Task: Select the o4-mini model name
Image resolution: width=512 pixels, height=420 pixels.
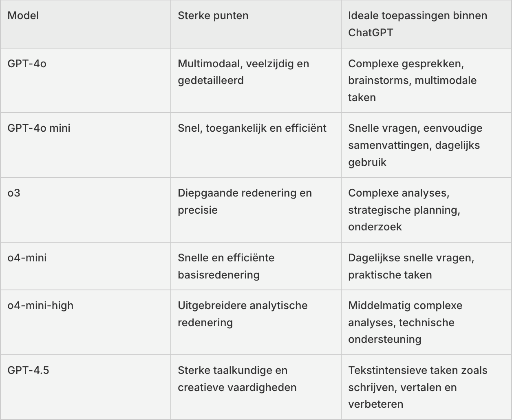Action: pyautogui.click(x=27, y=258)
